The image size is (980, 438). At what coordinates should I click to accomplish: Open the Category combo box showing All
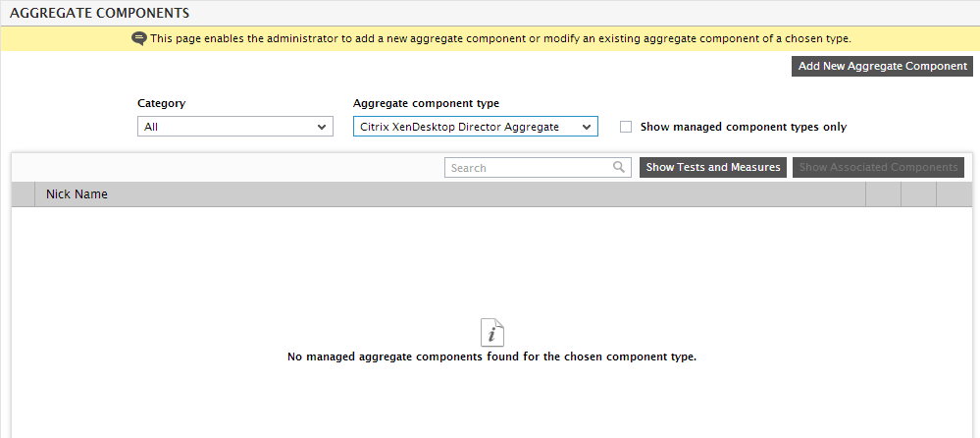[235, 127]
